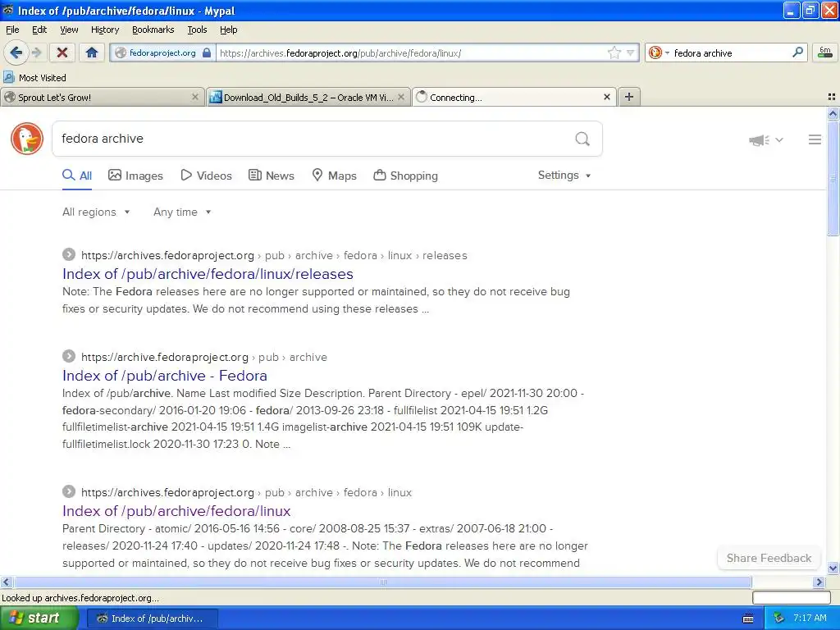Click the 6m toolbar button
840x630 pixels.
click(825, 52)
